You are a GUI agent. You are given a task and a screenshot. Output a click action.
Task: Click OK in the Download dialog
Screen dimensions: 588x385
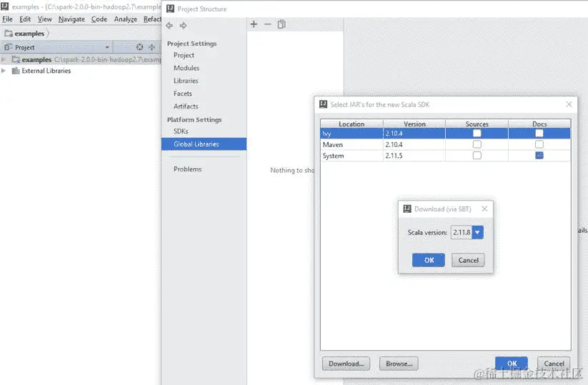[x=429, y=260]
